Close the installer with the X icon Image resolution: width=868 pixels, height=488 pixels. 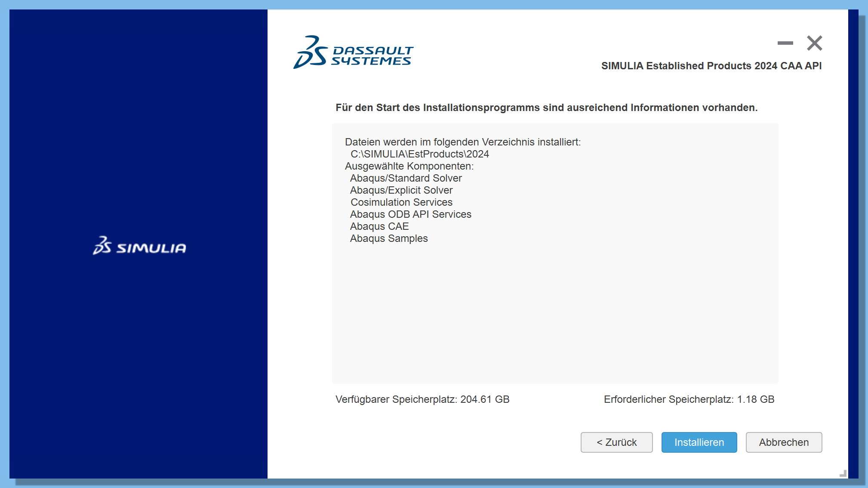point(814,43)
